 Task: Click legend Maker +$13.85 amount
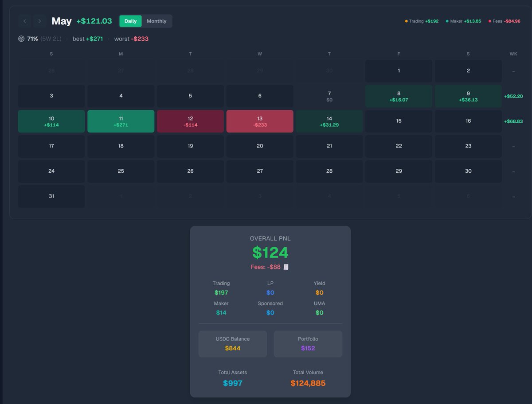pyautogui.click(x=473, y=21)
